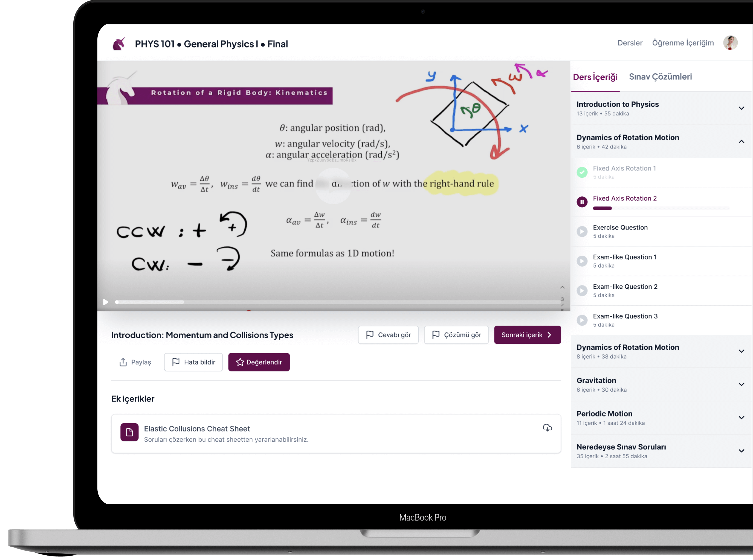Click the download icon for Elastic Collusions Cheat Sheet

click(x=546, y=428)
